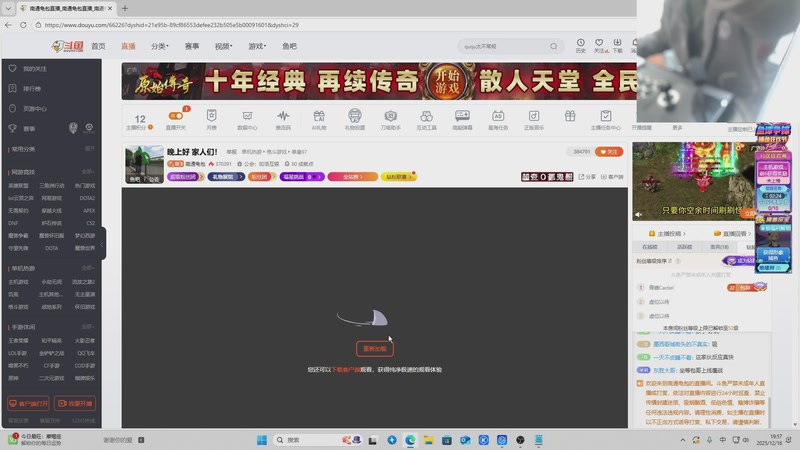Image resolution: width=800 pixels, height=450 pixels.
Task: Open the APEX category link
Action: click(x=89, y=210)
